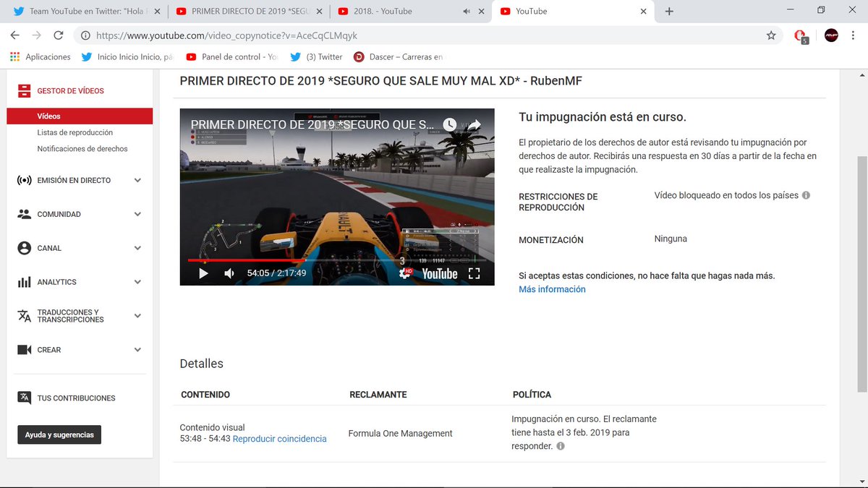The image size is (868, 488).
Task: Expand the CREAR chevron
Action: pyautogui.click(x=138, y=350)
